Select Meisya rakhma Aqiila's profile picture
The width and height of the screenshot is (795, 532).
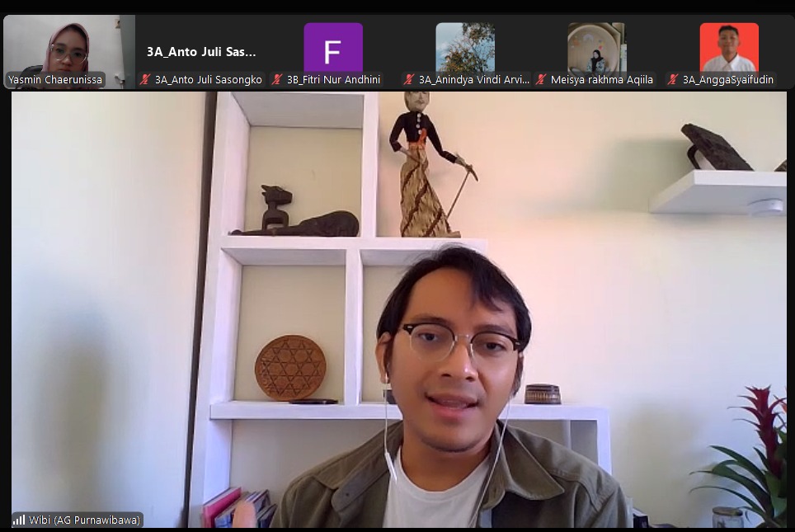[596, 48]
